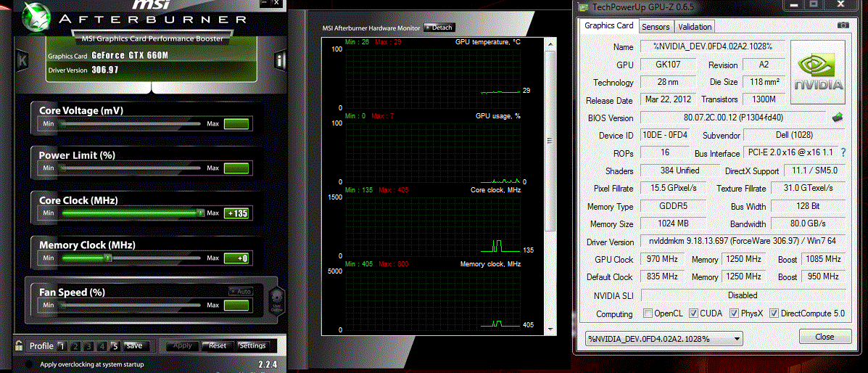Click the profile save button
Screen dimensions: 868x373
[x=136, y=346]
